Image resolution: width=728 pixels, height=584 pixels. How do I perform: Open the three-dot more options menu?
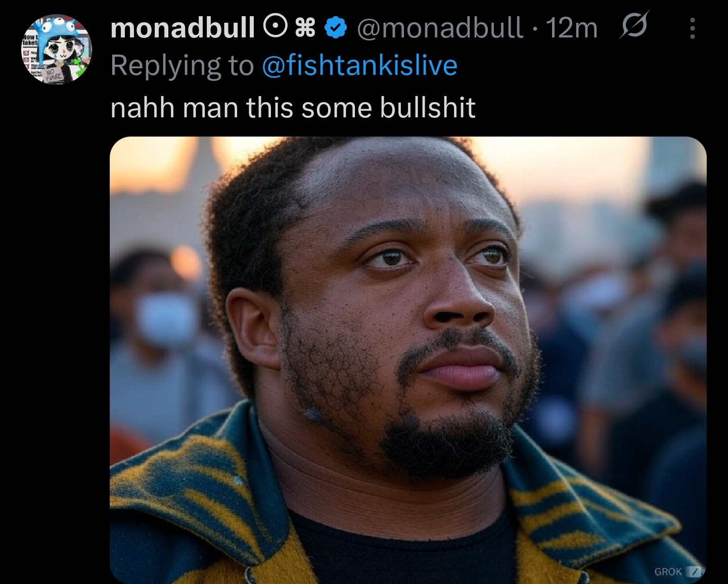(x=693, y=28)
